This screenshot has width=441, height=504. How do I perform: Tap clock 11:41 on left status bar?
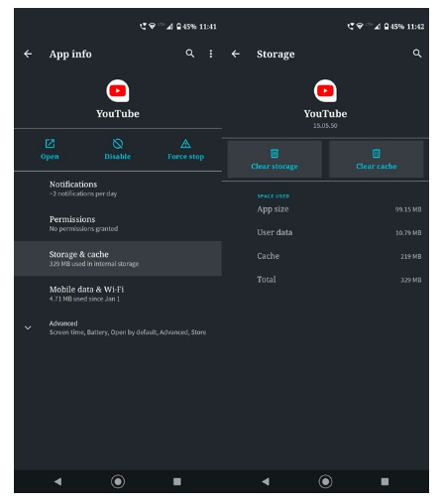pyautogui.click(x=208, y=27)
